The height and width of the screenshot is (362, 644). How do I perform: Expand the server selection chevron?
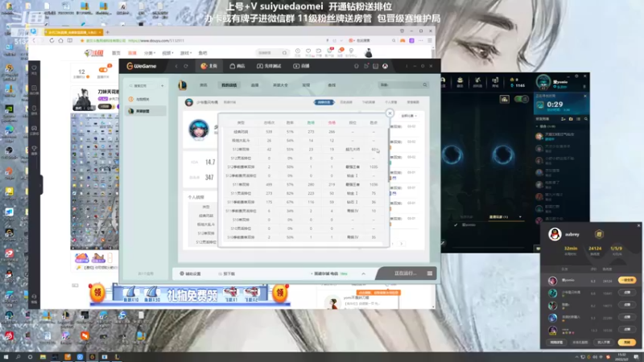pyautogui.click(x=364, y=274)
